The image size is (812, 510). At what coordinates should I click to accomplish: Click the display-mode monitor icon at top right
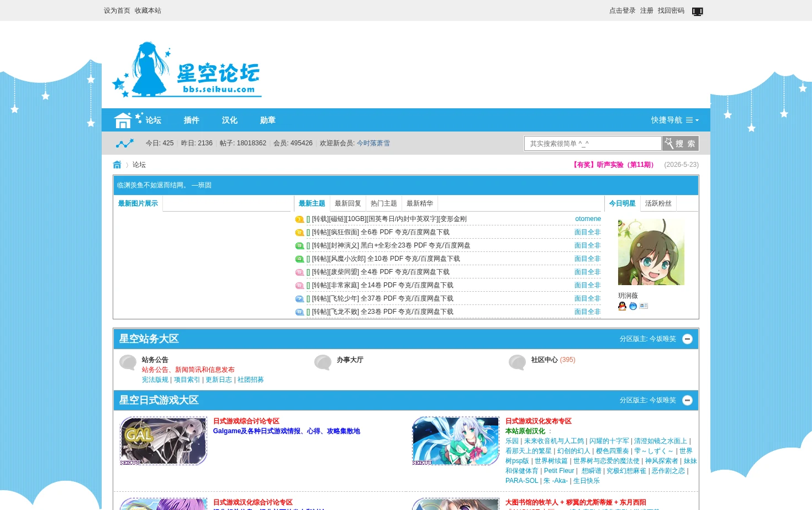pos(698,11)
